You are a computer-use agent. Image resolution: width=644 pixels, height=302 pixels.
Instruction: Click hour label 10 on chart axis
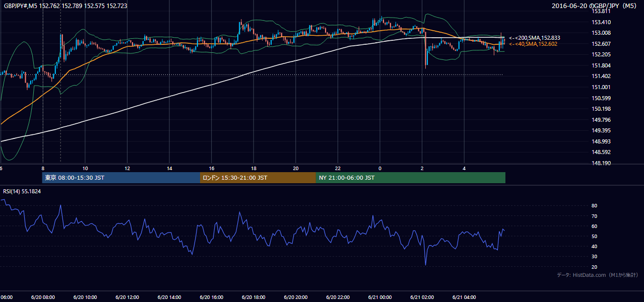pyautogui.click(x=85, y=169)
